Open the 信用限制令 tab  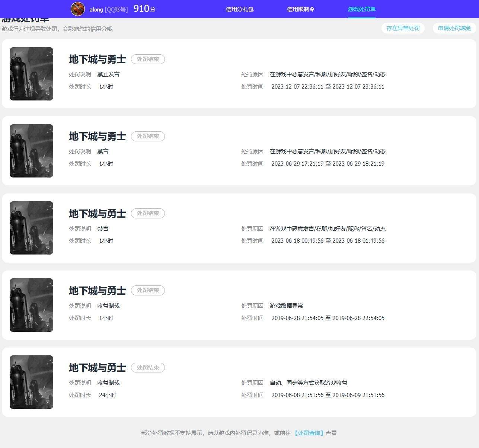click(x=301, y=9)
